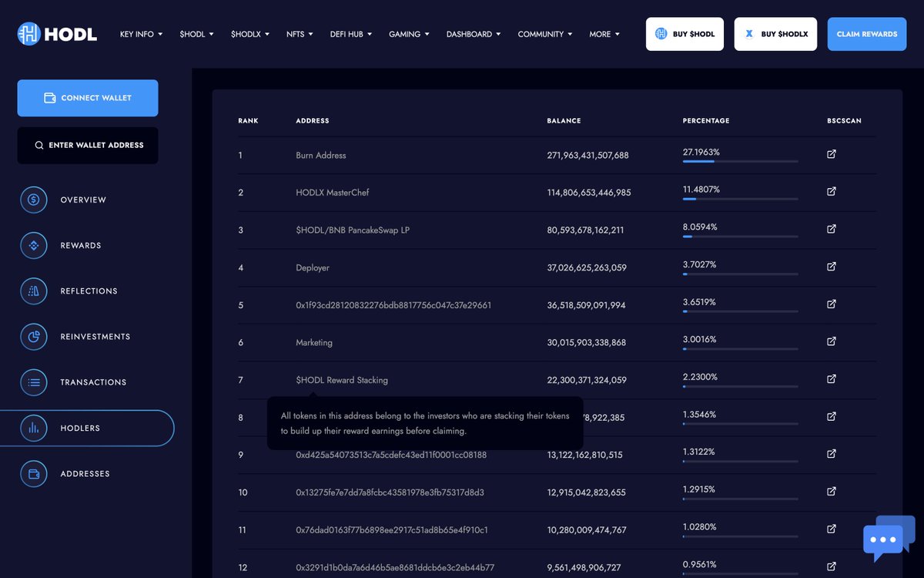Screen dimensions: 924x578
Task: Click the Buy $HODL button
Action: click(685, 34)
